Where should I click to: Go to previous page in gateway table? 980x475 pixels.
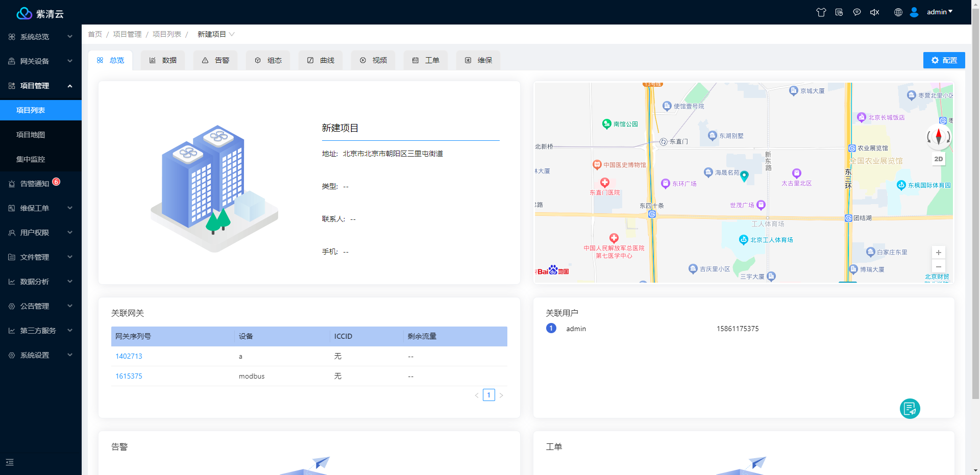[477, 395]
